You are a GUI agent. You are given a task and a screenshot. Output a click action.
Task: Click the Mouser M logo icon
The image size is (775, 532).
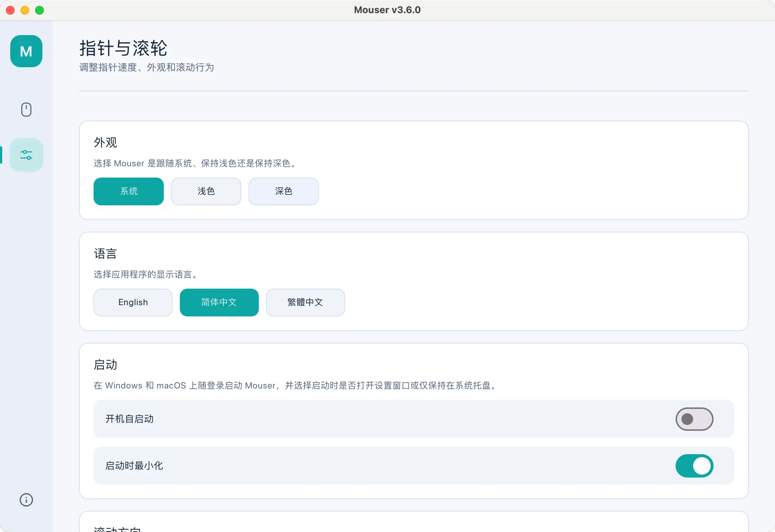(26, 51)
